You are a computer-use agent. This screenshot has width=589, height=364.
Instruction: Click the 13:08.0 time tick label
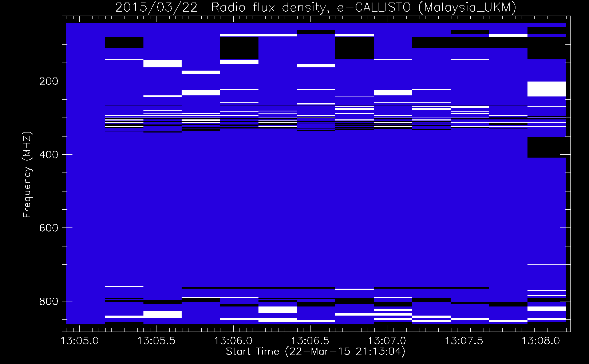click(541, 341)
